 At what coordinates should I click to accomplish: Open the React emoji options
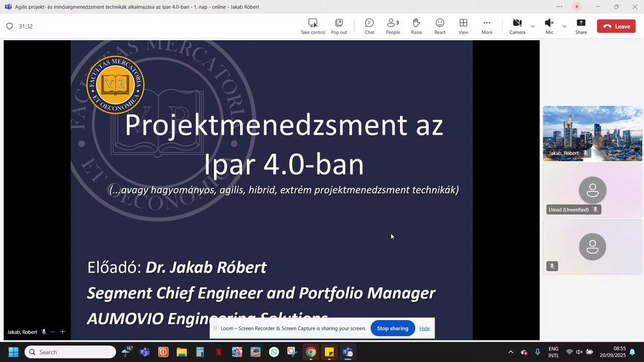pos(440,26)
